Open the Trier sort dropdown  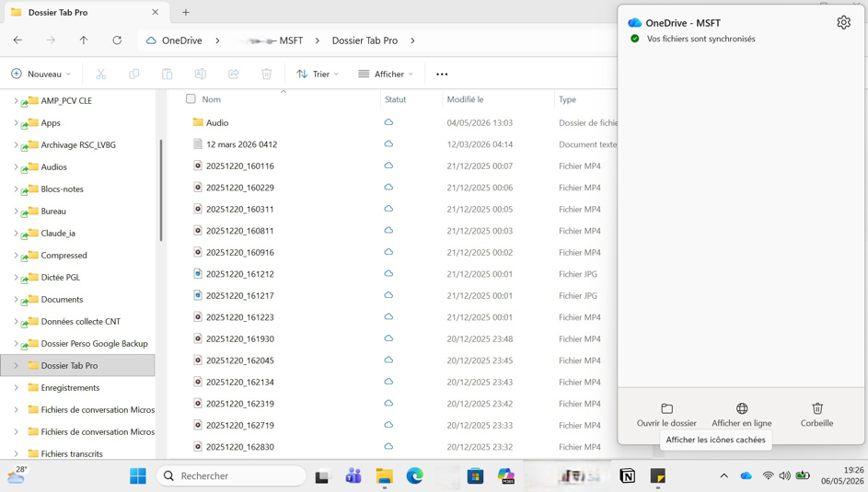point(318,74)
